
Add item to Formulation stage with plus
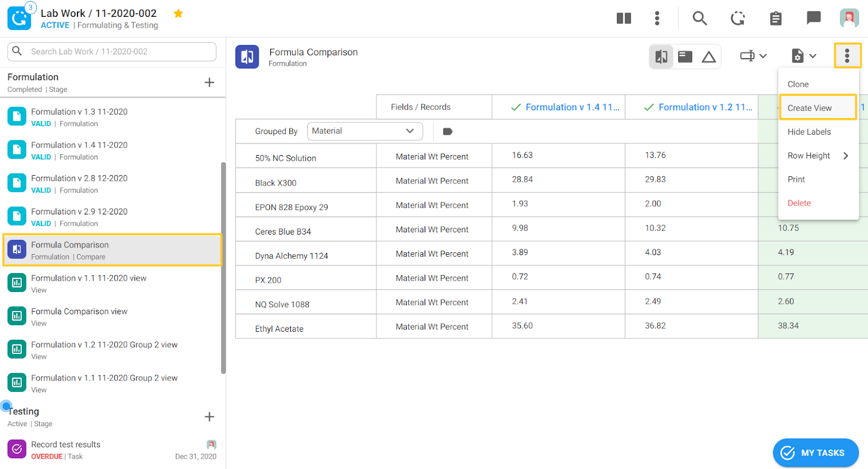point(209,83)
